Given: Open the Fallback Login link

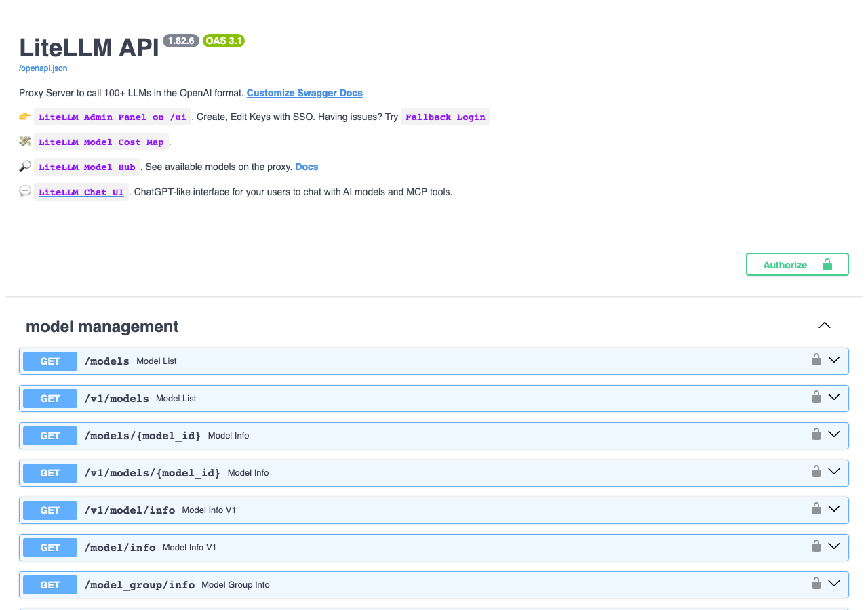Looking at the screenshot, I should point(446,117).
